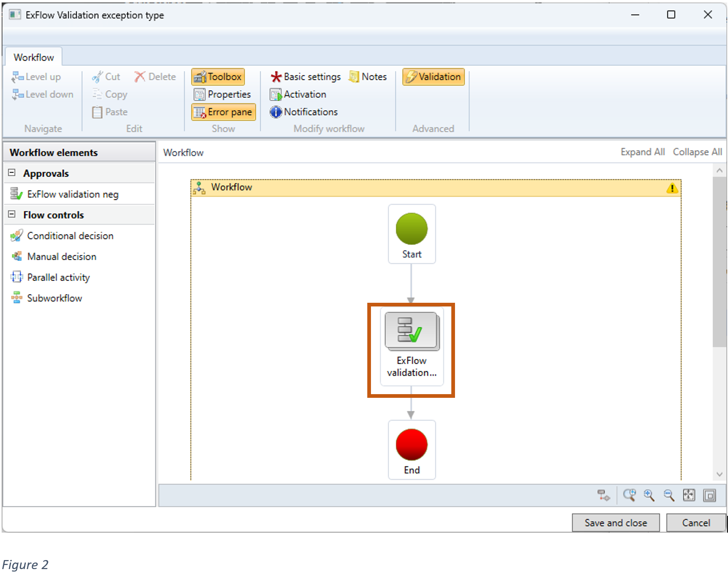
Task: Select the Workflow ribbon tab
Action: [34, 57]
